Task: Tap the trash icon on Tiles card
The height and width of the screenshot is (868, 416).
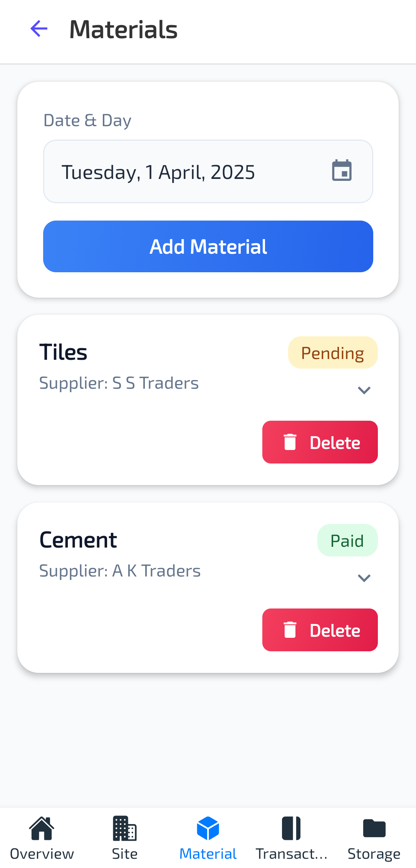Action: tap(290, 442)
